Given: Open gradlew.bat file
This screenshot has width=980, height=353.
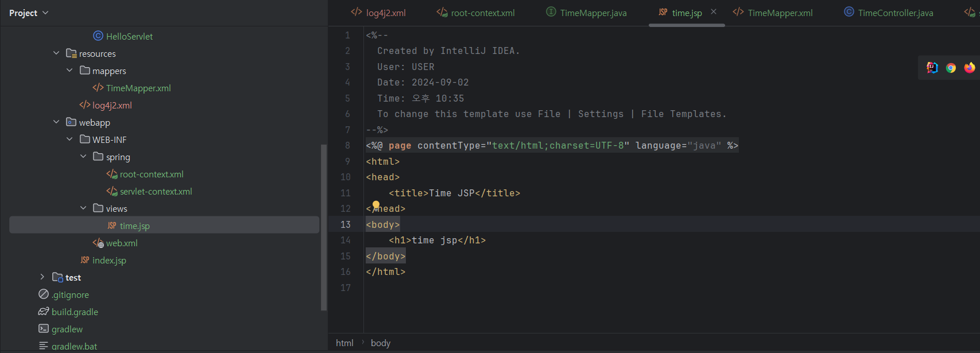Looking at the screenshot, I should (74, 346).
